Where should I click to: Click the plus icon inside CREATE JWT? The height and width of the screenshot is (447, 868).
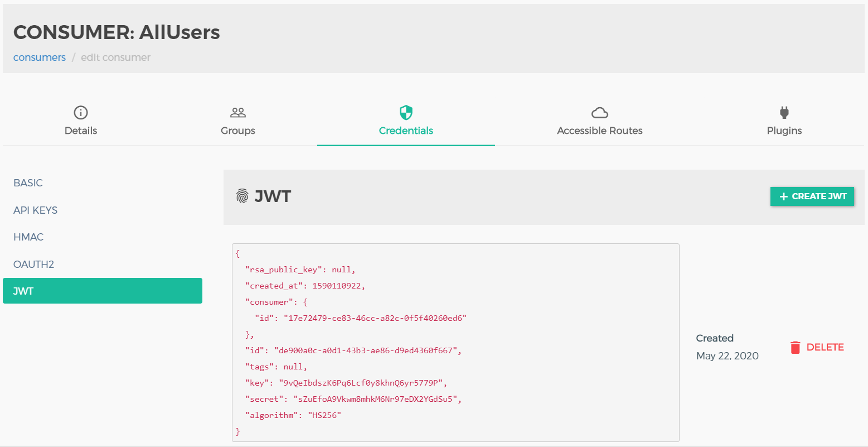pyautogui.click(x=784, y=196)
